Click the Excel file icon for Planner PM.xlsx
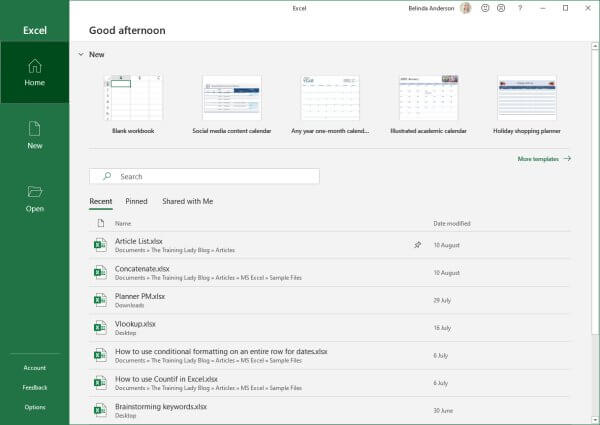 [100, 300]
